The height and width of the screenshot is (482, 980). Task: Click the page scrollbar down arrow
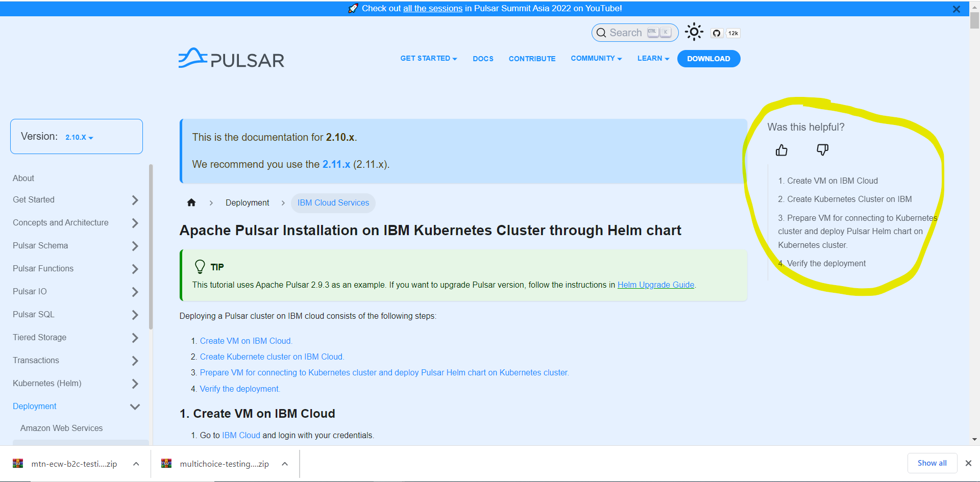974,439
